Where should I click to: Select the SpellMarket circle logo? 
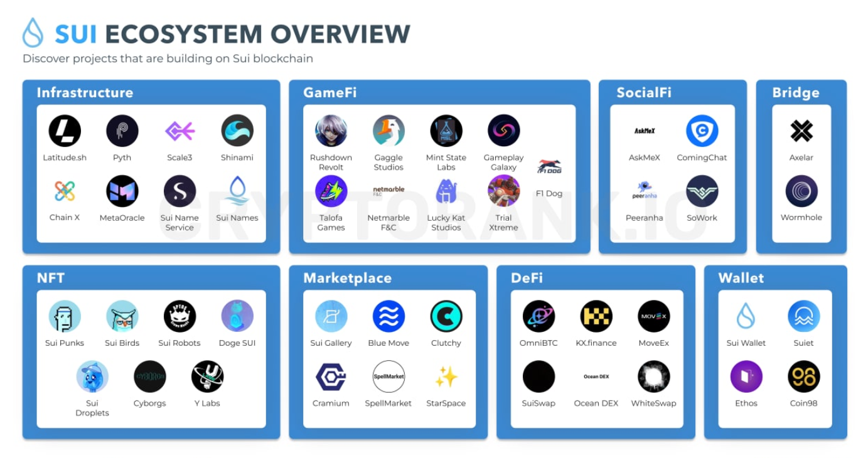(388, 376)
